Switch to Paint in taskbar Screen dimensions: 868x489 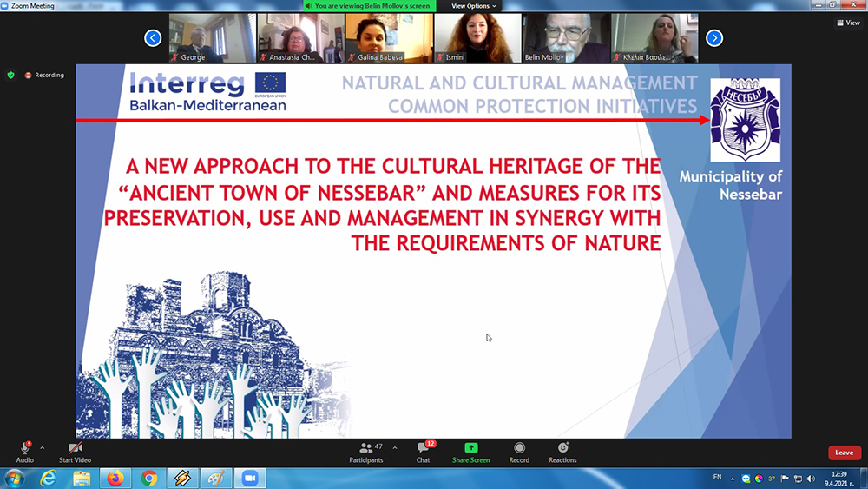216,478
